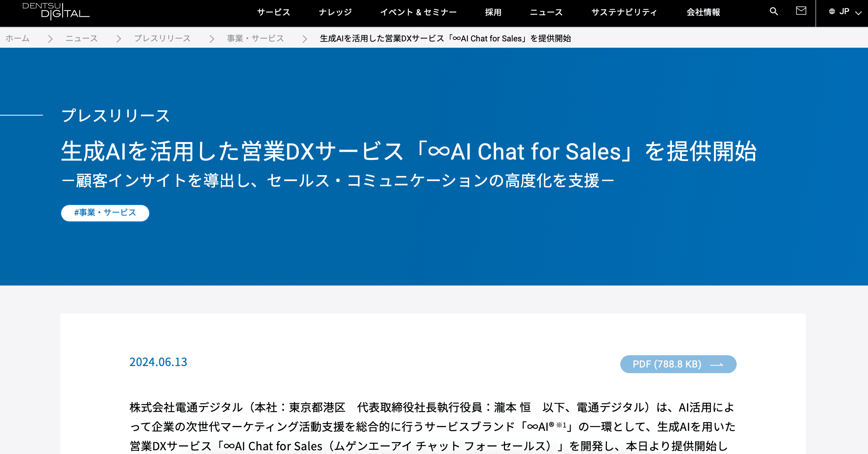
Task: Open the 会社情報 menu
Action: pyautogui.click(x=704, y=12)
